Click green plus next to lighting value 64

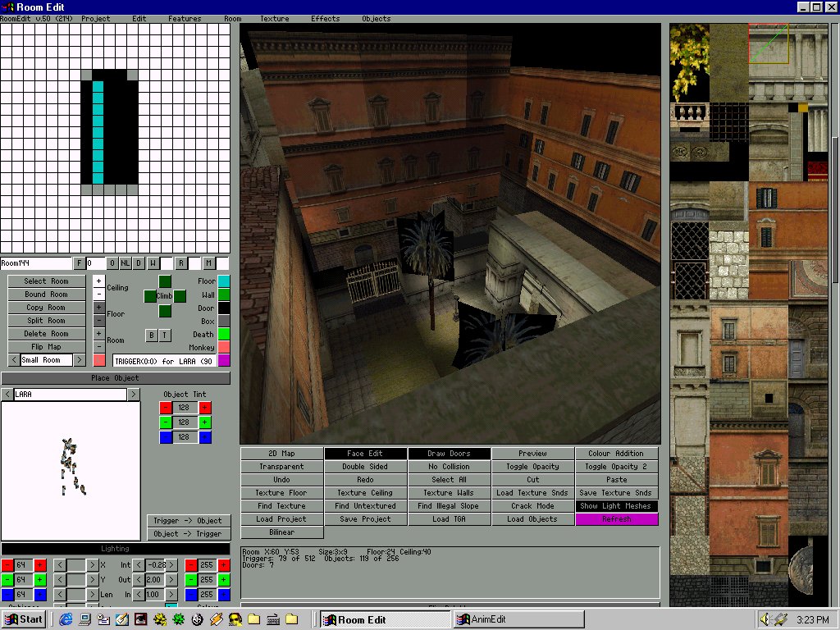pos(40,580)
